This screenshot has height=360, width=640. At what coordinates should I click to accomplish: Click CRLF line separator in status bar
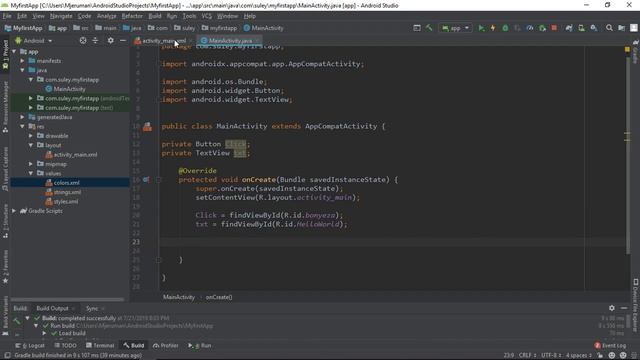(x=527, y=355)
